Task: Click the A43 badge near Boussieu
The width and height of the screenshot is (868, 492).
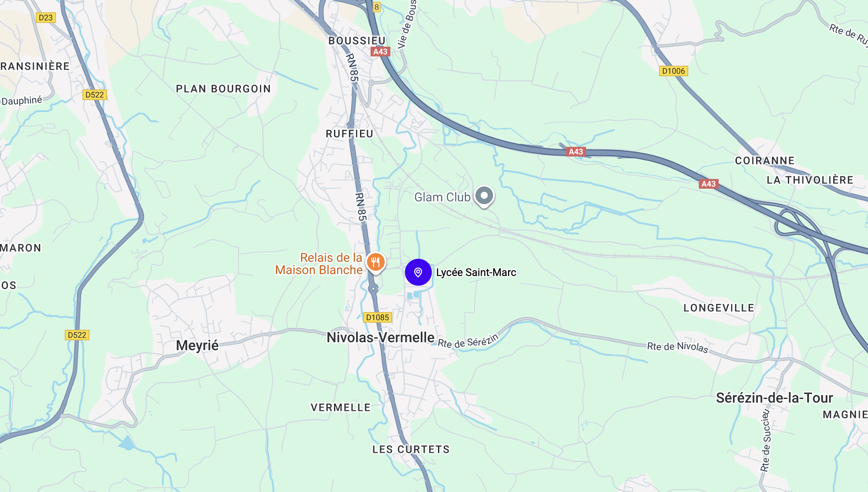Action: click(380, 52)
